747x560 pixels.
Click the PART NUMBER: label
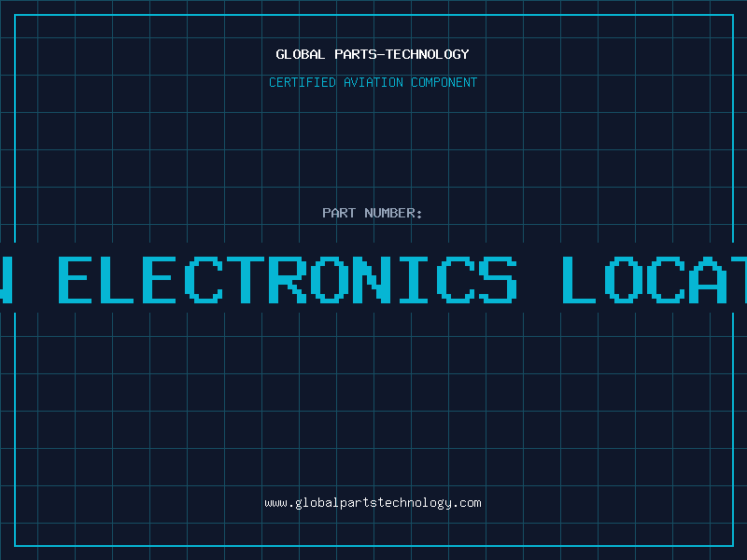373,213
